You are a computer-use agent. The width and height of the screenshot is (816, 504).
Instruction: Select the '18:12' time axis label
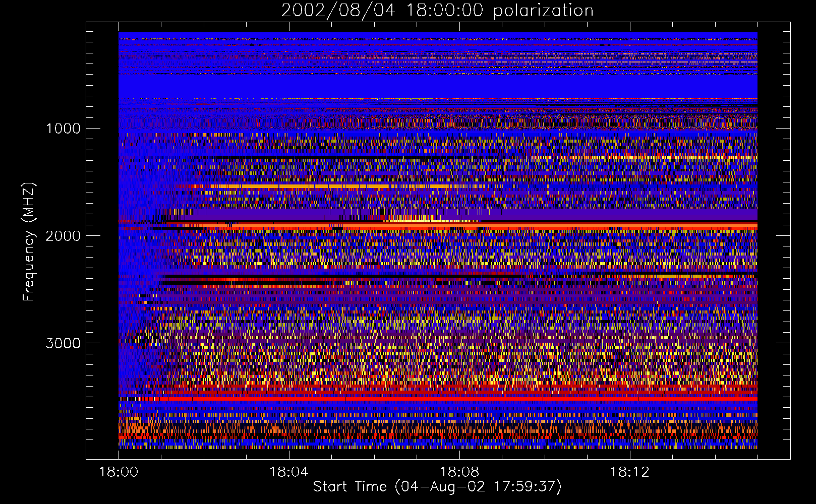tap(629, 472)
